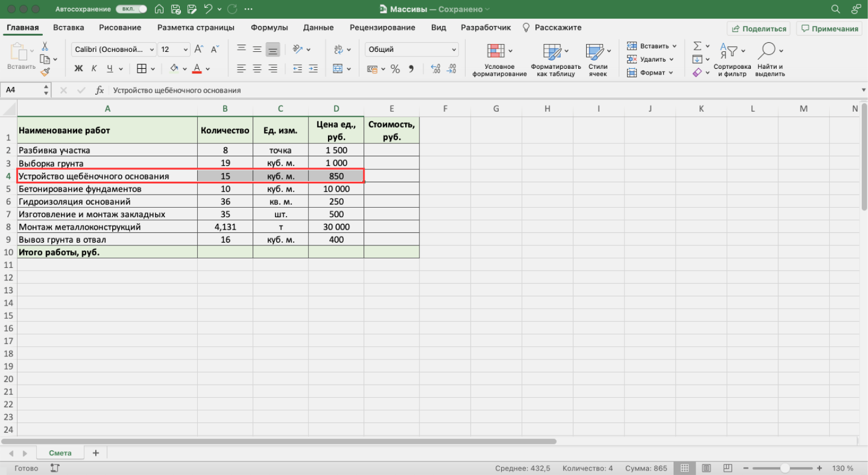This screenshot has height=475, width=868.
Task: Open the Calibri font name dropdown
Action: pyautogui.click(x=152, y=50)
